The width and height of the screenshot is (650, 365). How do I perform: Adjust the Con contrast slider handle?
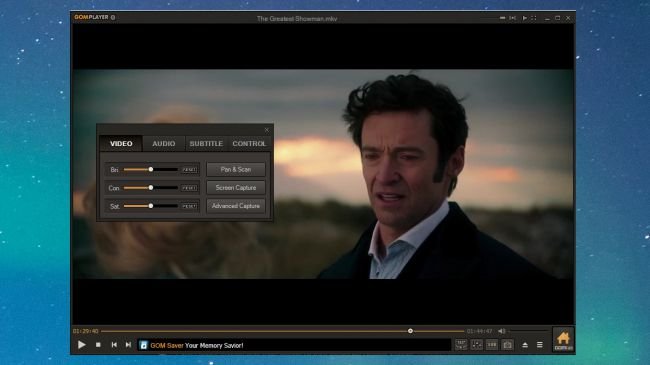point(151,187)
